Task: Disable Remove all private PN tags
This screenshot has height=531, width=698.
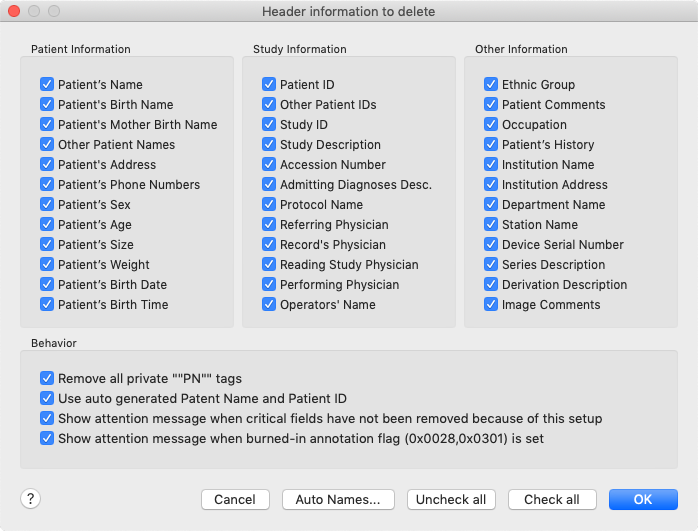Action: (47, 379)
